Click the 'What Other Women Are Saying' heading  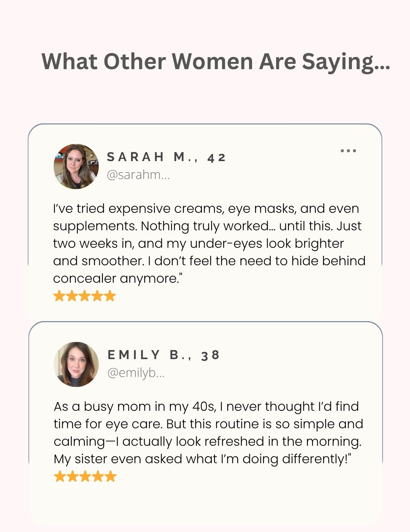click(216, 62)
